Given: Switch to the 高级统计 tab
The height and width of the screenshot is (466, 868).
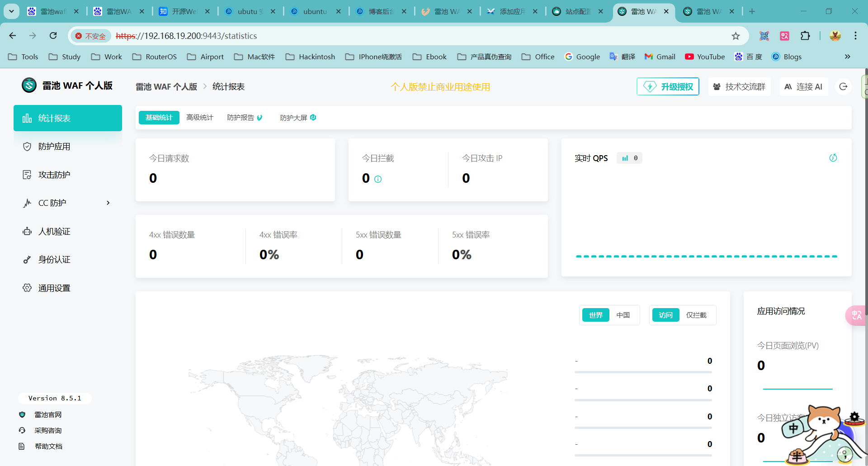Looking at the screenshot, I should 199,118.
